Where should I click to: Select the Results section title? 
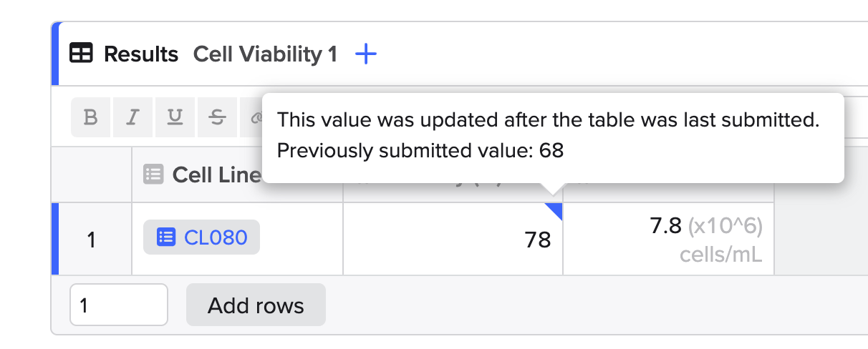[x=141, y=54]
